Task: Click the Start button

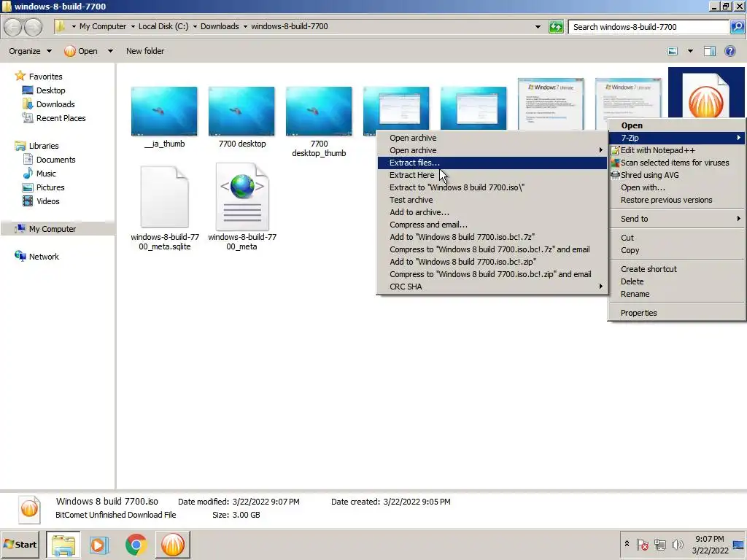Action: tap(20, 544)
